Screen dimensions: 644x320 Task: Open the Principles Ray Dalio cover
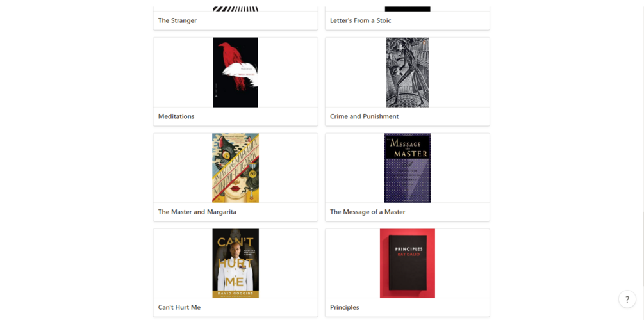point(408,264)
